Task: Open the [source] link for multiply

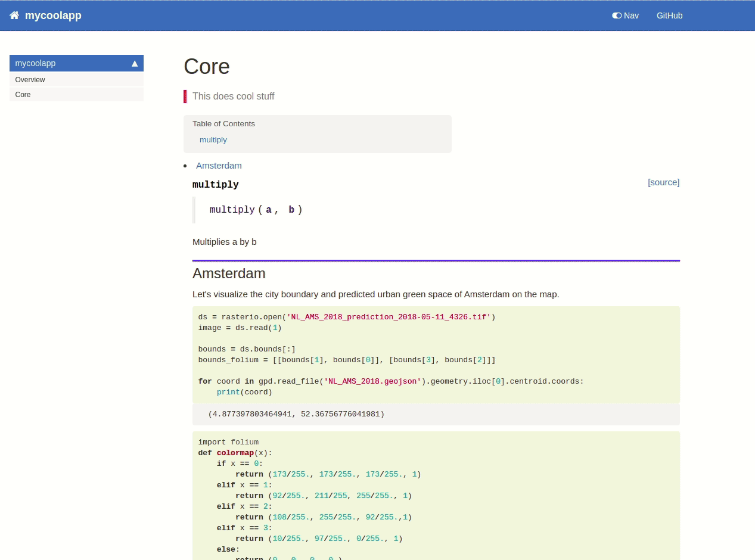Action: tap(663, 182)
